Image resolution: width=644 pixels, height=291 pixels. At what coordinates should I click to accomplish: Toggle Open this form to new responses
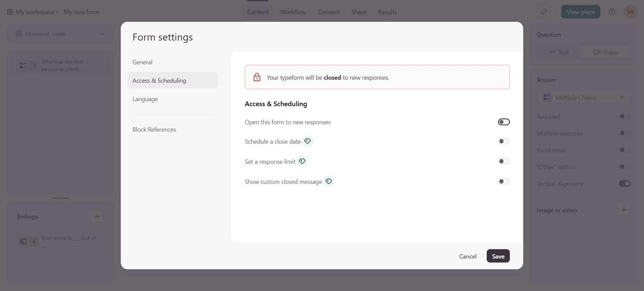[x=503, y=122]
